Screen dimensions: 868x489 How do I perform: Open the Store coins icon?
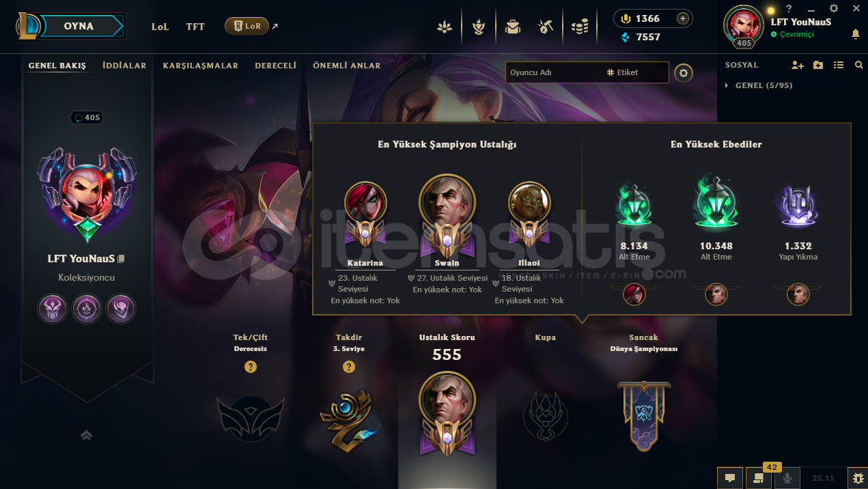pos(580,27)
